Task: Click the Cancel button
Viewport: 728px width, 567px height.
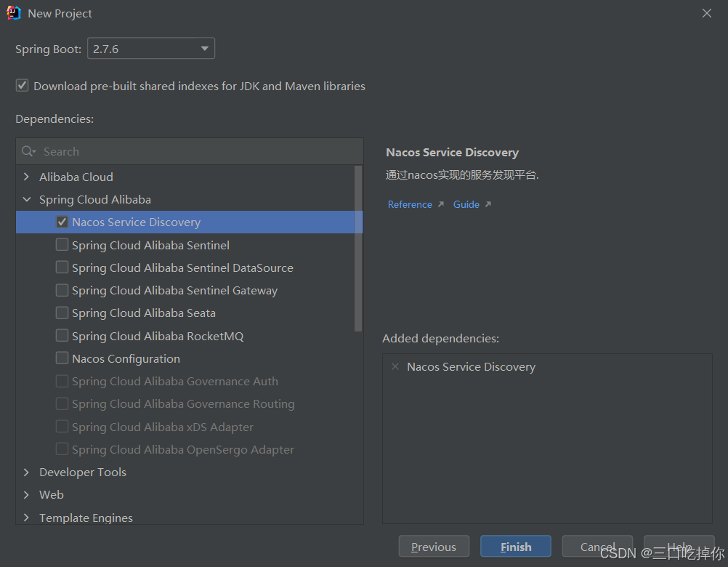Action: coord(597,547)
